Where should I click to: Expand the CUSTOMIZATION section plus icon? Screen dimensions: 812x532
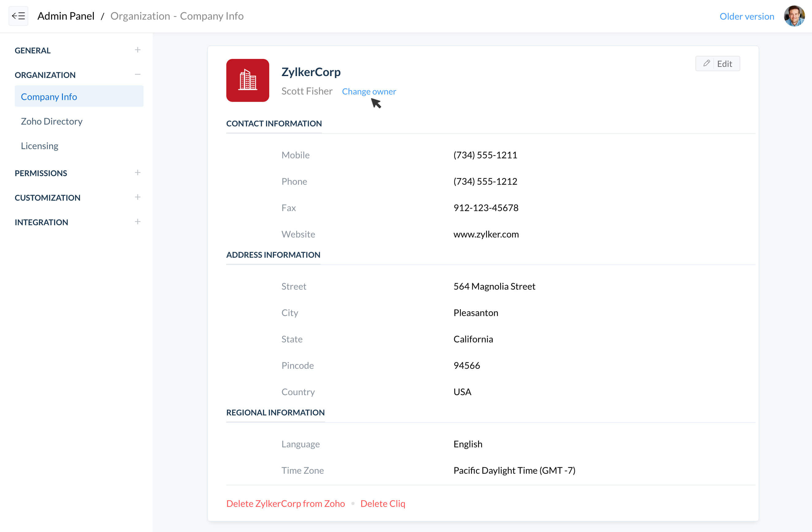pyautogui.click(x=137, y=197)
